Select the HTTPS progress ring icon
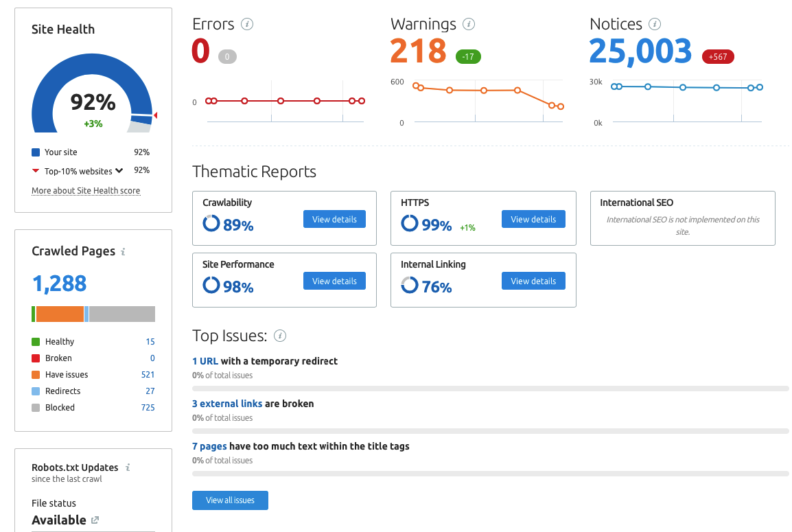 pos(410,223)
